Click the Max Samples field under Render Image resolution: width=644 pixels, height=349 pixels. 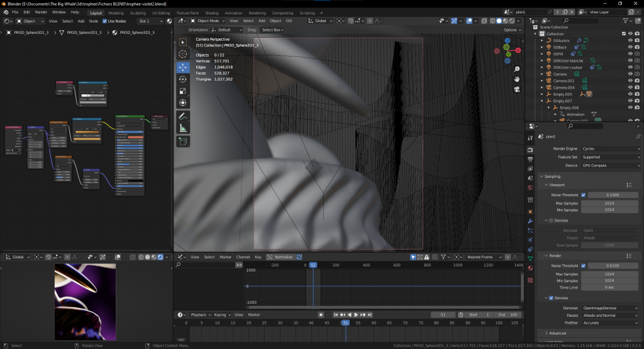click(x=610, y=274)
